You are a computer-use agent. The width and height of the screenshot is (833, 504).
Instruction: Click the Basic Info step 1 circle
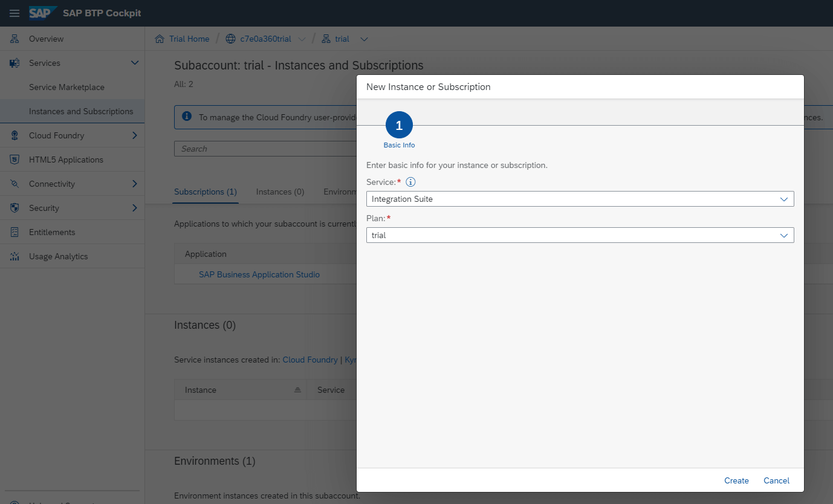[399, 125]
